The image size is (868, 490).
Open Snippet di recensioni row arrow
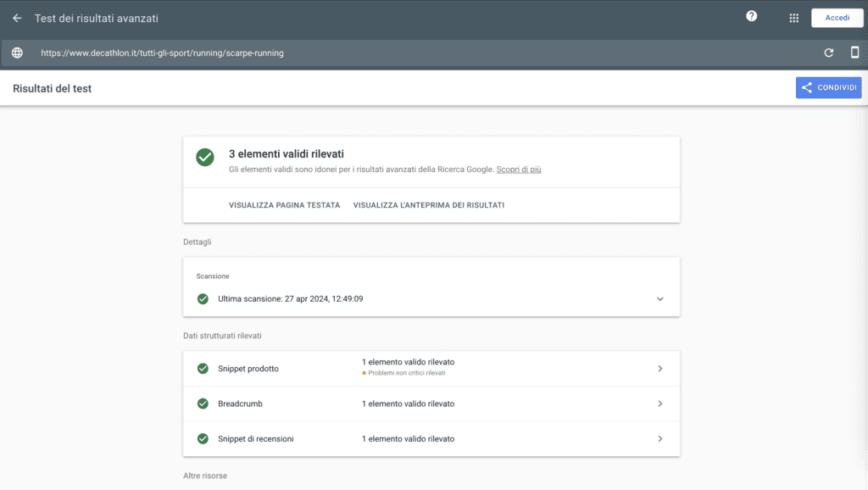pos(659,438)
